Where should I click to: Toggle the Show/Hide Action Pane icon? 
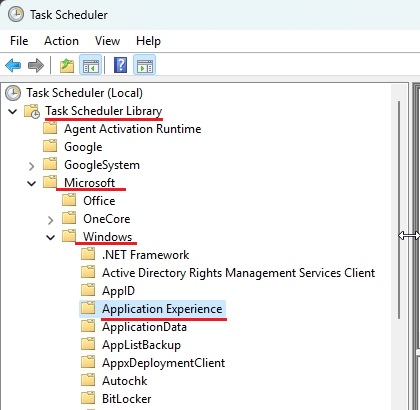145,65
